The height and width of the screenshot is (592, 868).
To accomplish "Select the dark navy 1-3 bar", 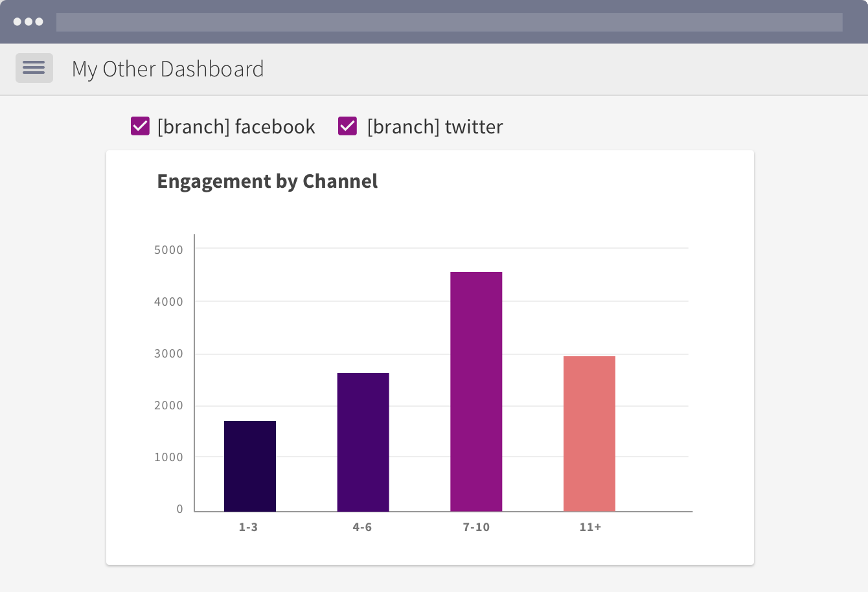I will pyautogui.click(x=250, y=466).
